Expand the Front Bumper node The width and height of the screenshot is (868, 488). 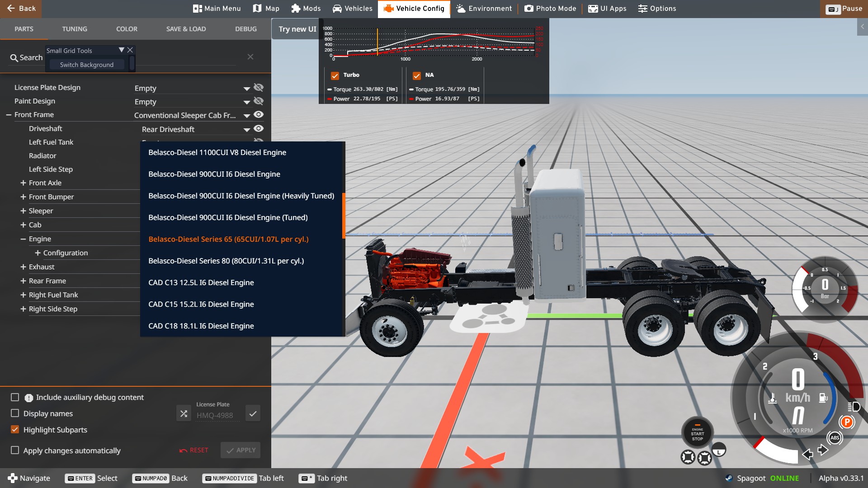(x=23, y=197)
